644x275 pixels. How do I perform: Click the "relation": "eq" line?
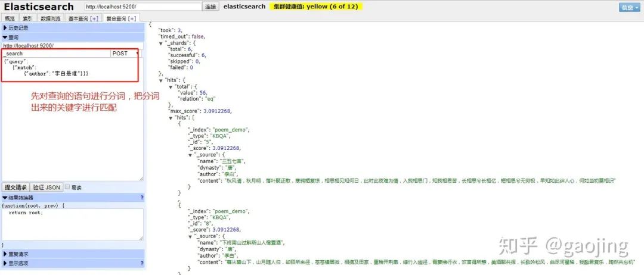click(x=197, y=99)
